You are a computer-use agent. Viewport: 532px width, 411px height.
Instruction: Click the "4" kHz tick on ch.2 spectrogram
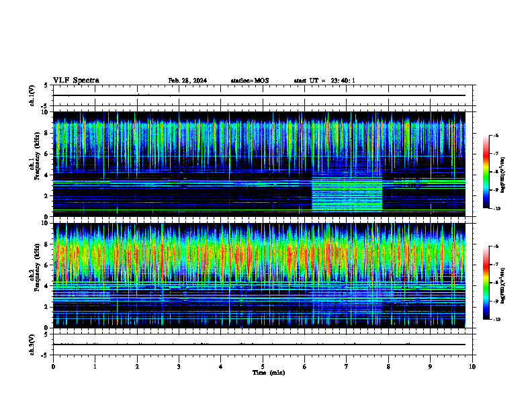click(47, 286)
